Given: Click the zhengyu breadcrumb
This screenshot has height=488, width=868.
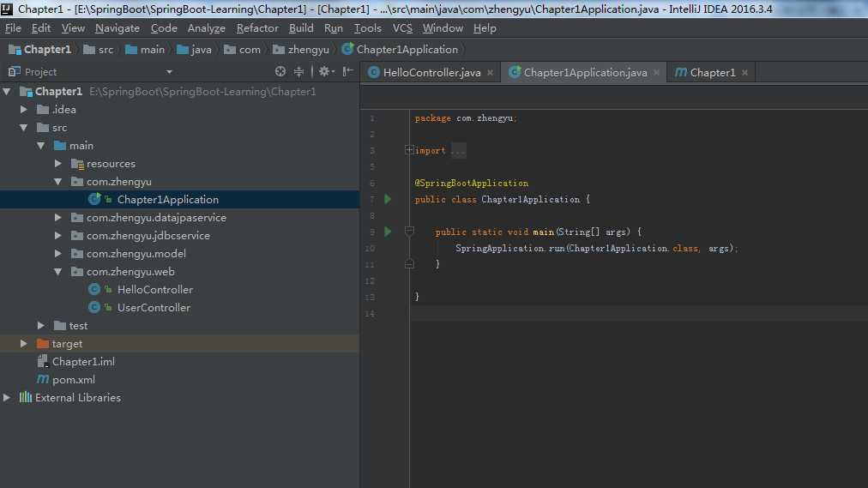Looking at the screenshot, I should click(301, 49).
